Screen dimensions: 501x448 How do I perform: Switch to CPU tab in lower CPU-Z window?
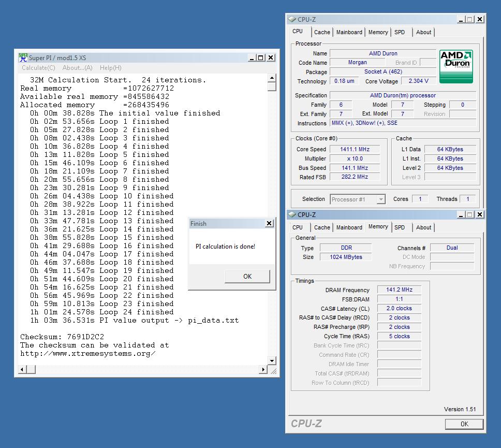coord(298,227)
